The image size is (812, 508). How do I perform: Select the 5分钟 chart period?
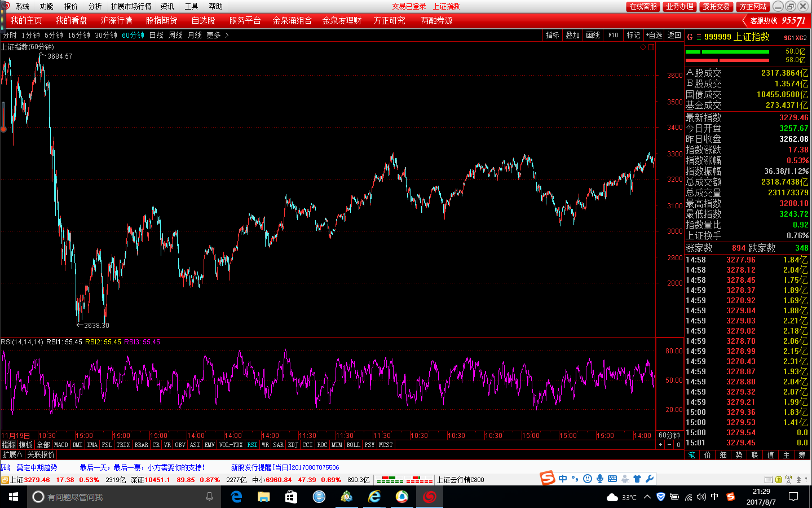click(x=54, y=35)
